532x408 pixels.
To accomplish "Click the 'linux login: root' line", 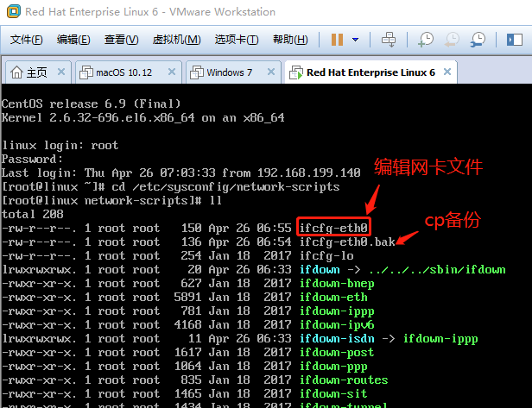I will point(60,145).
